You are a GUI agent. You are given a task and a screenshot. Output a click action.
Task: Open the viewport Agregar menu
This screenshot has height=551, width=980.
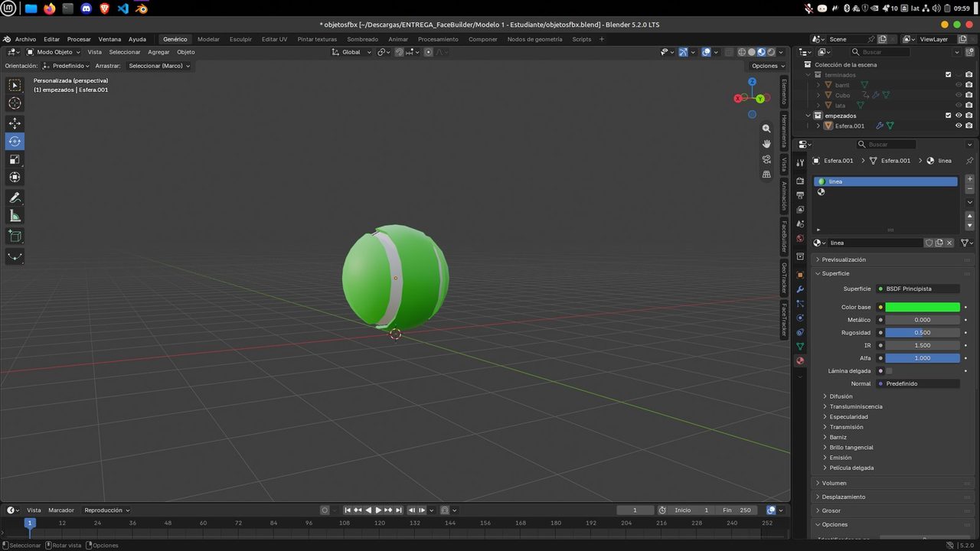(x=158, y=52)
